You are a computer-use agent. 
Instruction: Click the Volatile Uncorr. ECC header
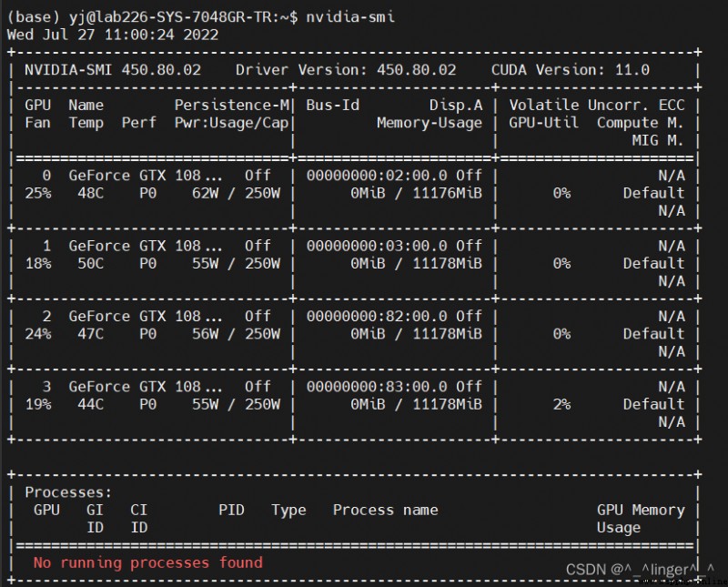pos(597,106)
